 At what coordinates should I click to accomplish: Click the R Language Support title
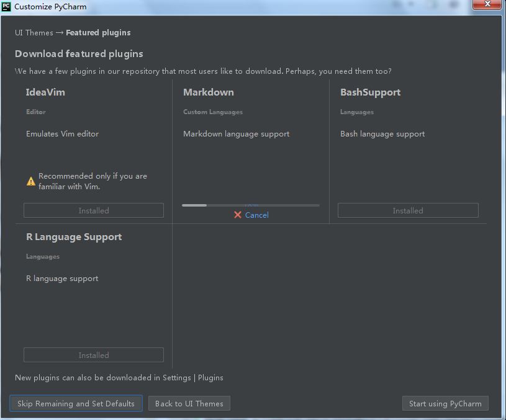[x=74, y=237]
